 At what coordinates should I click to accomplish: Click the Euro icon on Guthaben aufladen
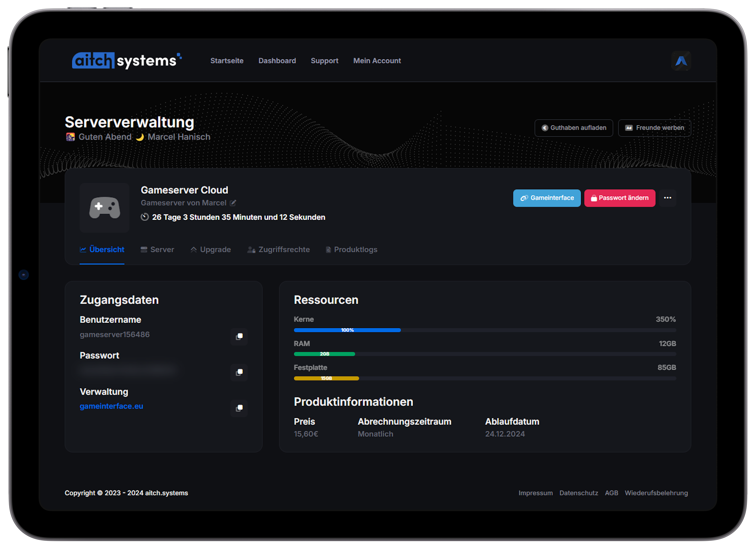[545, 128]
